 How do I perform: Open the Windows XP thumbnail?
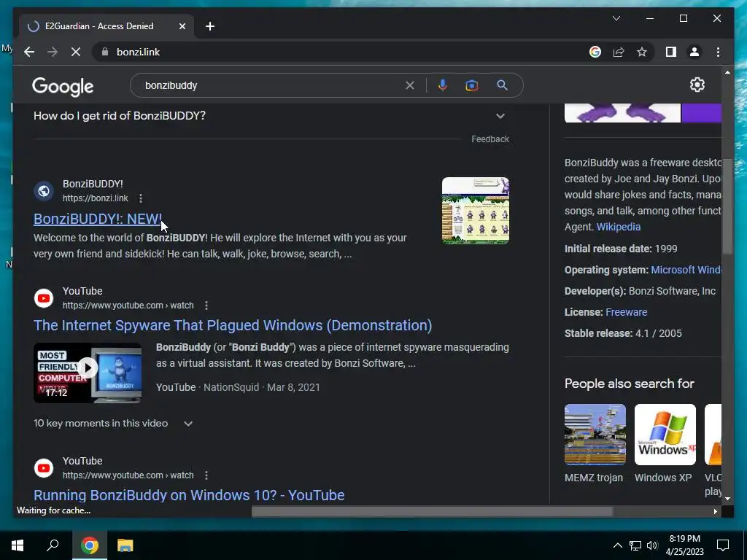(x=665, y=435)
